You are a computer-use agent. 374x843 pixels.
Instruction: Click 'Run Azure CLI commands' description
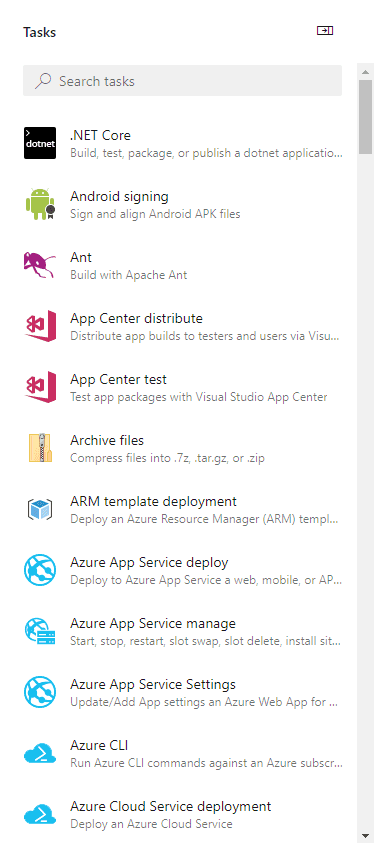206,763
